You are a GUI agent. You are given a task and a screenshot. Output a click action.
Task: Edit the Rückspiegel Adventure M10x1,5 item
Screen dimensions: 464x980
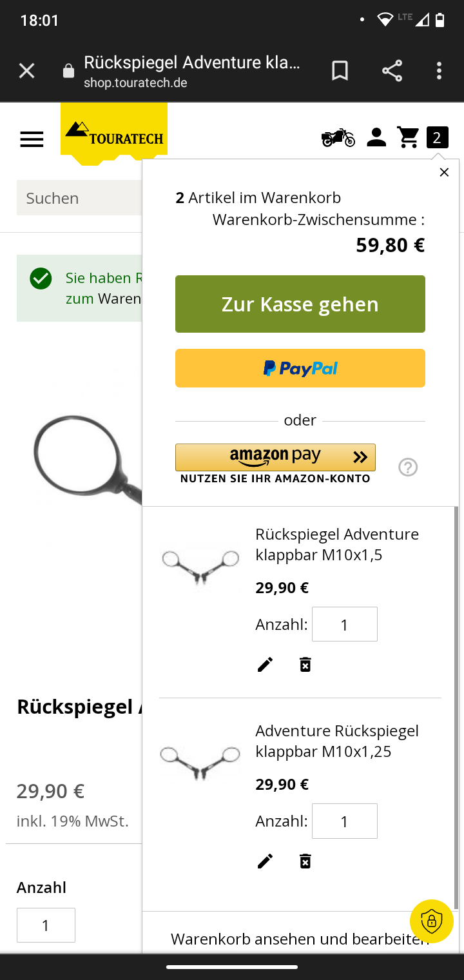(x=265, y=665)
